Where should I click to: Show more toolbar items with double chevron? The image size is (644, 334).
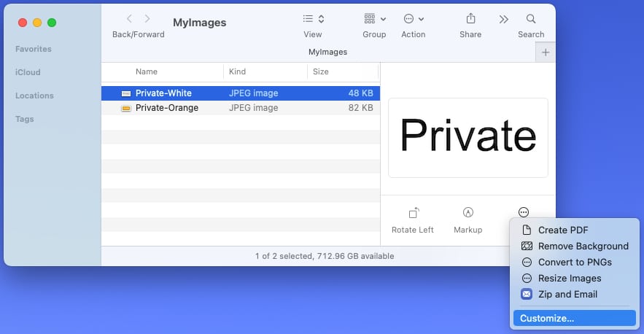504,19
